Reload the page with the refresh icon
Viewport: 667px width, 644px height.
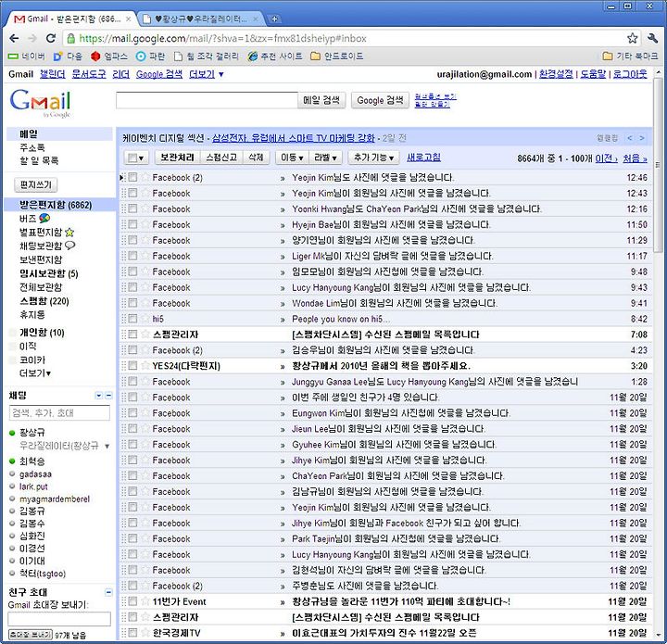pyautogui.click(x=51, y=38)
